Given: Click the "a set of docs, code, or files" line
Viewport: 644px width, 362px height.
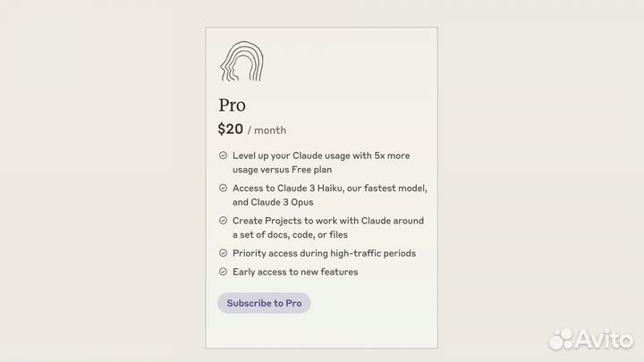Looking at the screenshot, I should pos(290,234).
